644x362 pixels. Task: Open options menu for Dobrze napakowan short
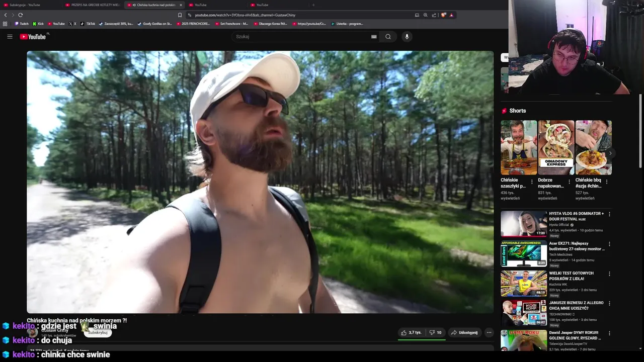(x=569, y=182)
